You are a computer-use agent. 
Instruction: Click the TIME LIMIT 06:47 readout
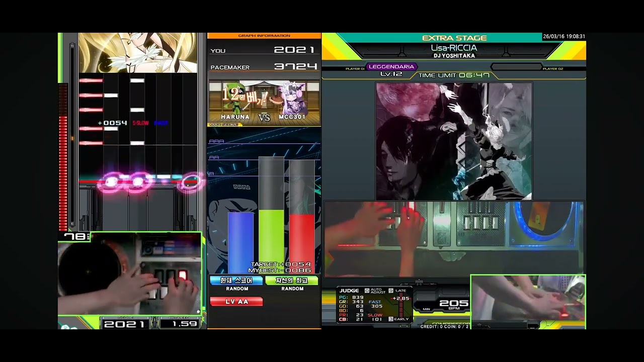click(454, 75)
